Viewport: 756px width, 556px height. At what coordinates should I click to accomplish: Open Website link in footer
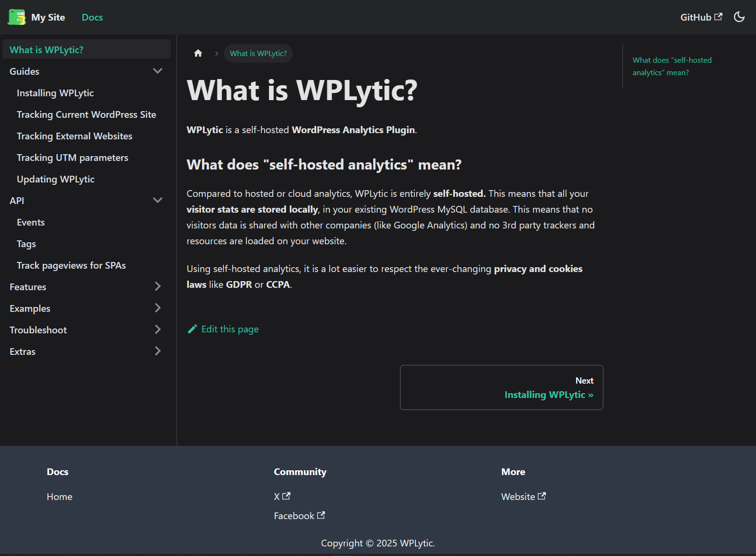click(x=523, y=497)
